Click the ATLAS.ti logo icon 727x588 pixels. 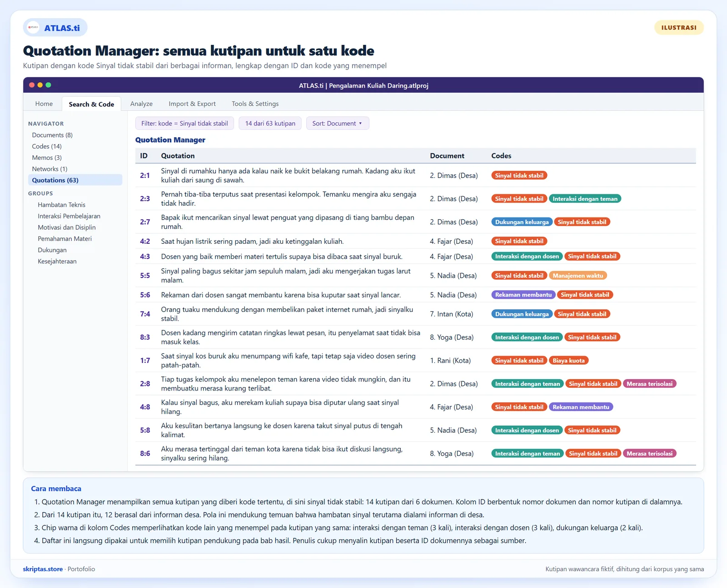[33, 27]
